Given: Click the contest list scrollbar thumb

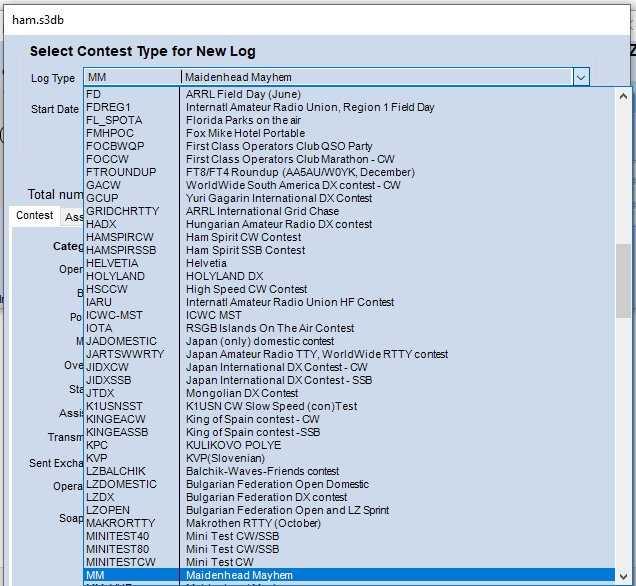Looking at the screenshot, I should [x=623, y=281].
